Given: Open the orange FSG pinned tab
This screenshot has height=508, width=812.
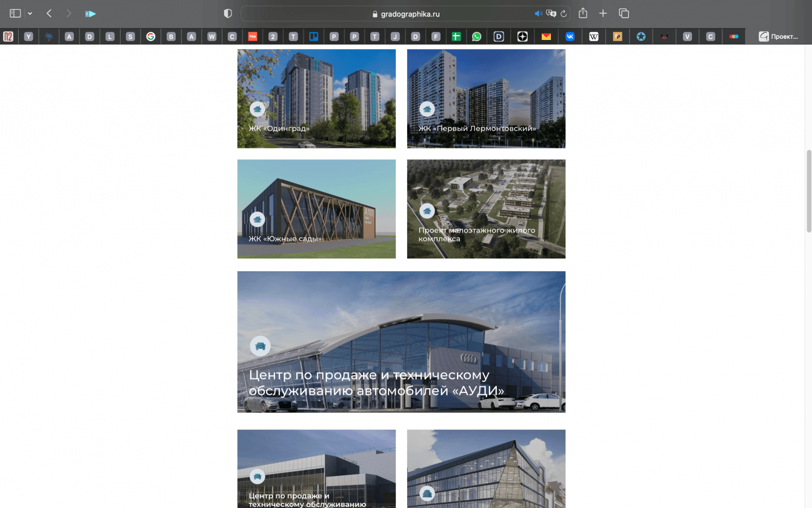Looking at the screenshot, I should point(253,36).
